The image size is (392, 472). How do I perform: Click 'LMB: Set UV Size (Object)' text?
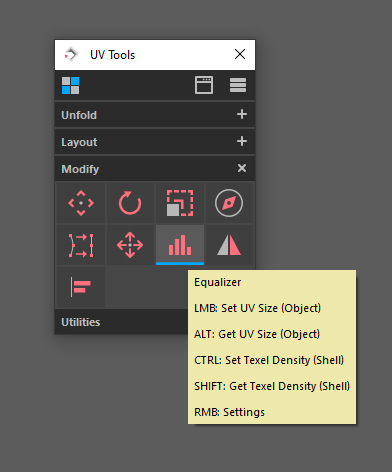tap(258, 308)
